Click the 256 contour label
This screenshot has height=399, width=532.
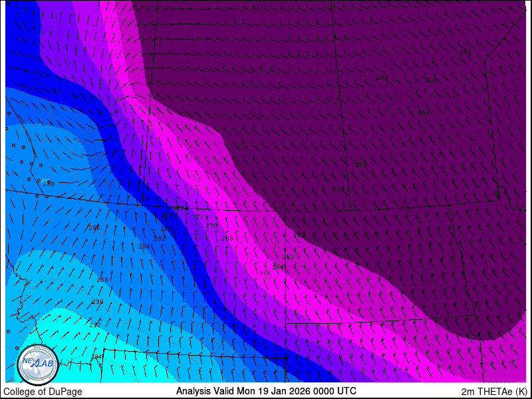click(361, 164)
